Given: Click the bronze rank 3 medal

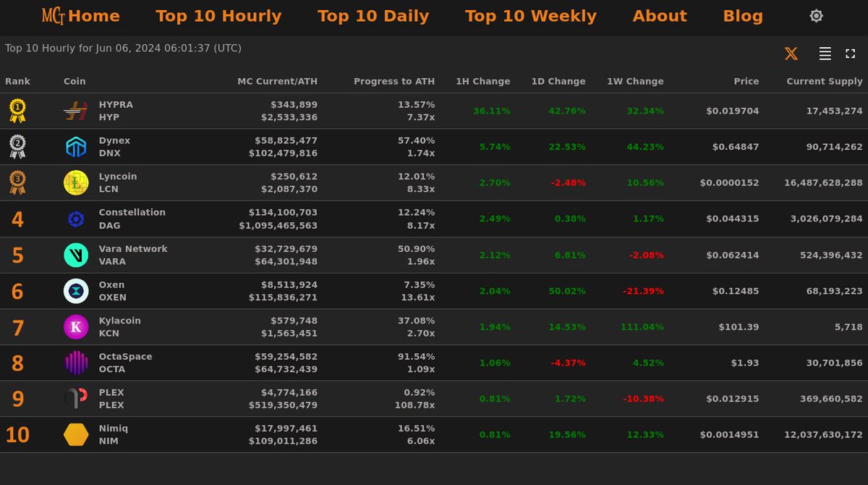Looking at the screenshot, I should pos(17,183).
